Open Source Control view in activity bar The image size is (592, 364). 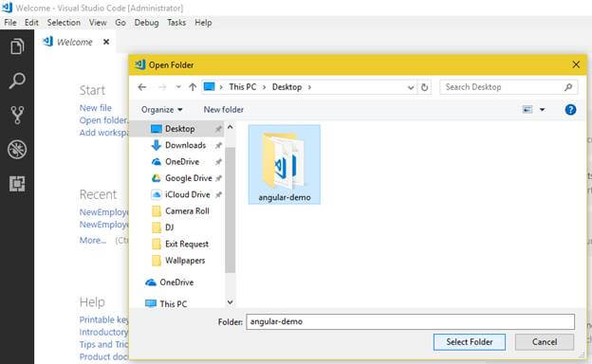(x=17, y=115)
